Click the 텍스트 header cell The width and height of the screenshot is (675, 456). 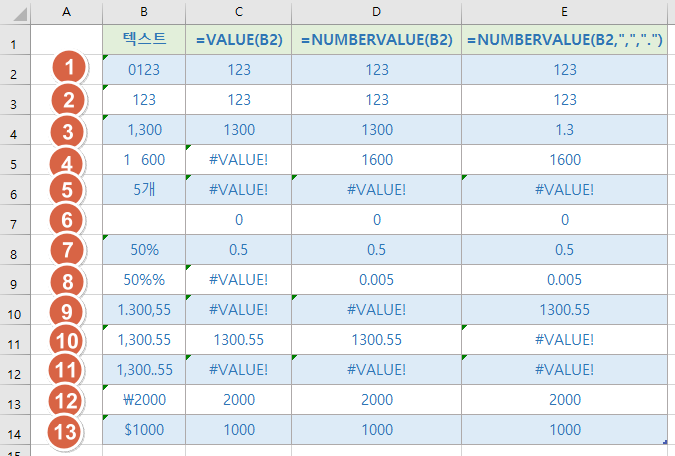pyautogui.click(x=144, y=40)
